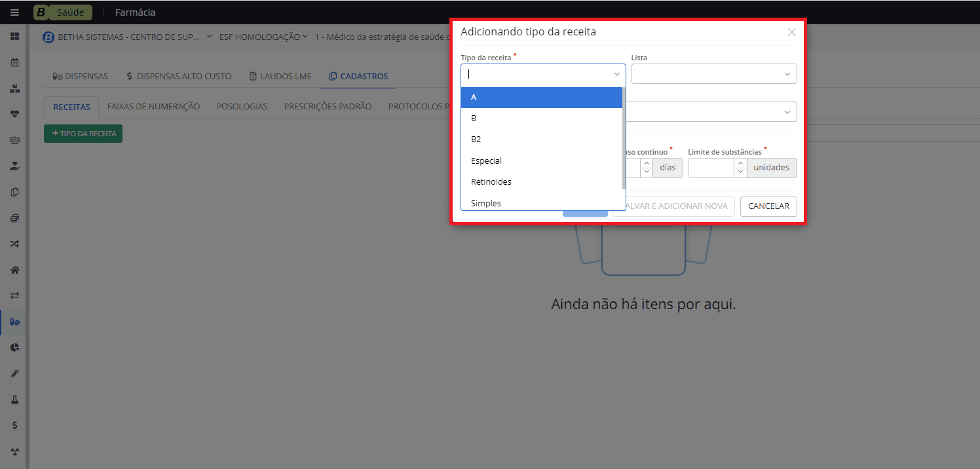Collapse the Tipo da receita dropdown arrow
The width and height of the screenshot is (980, 469).
click(616, 75)
